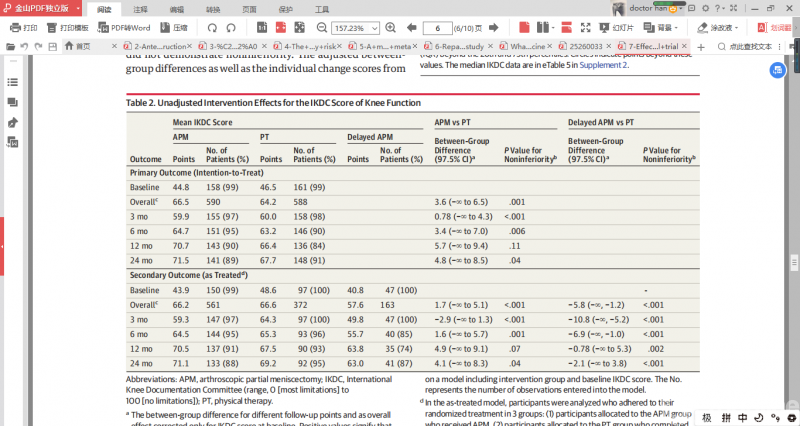Go to the previous page arrow

pos(410,28)
